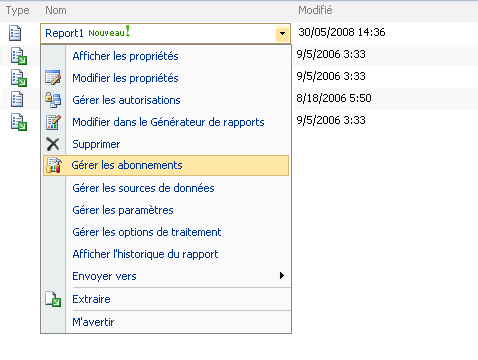
Task: Click the lock icon for Gérer les autorisations
Action: point(53,100)
